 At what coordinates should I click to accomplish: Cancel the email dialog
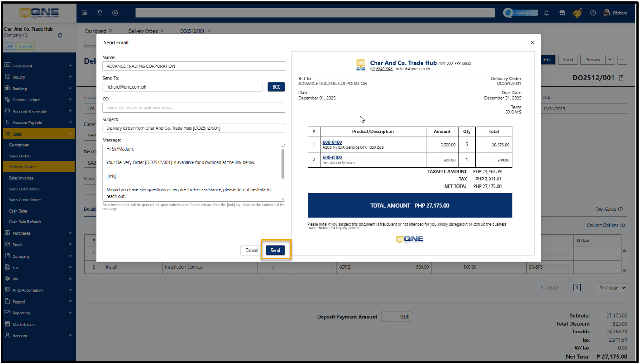(252, 250)
